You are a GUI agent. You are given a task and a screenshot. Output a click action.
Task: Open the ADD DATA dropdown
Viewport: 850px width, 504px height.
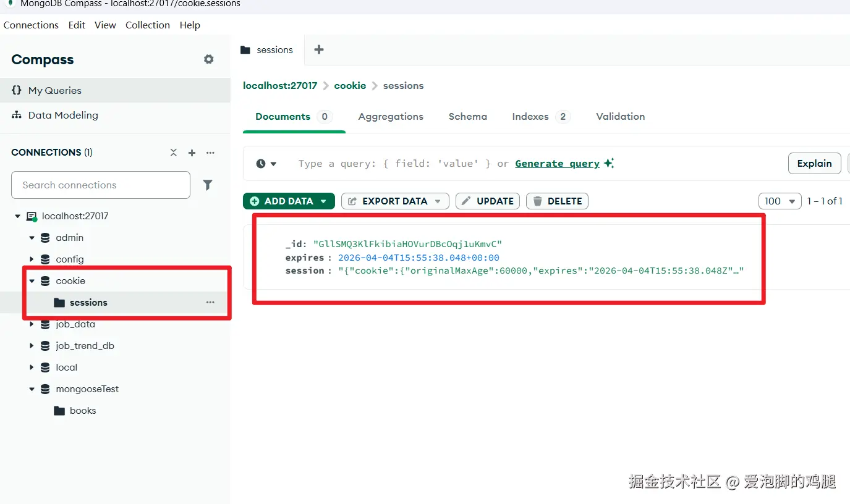(x=289, y=201)
